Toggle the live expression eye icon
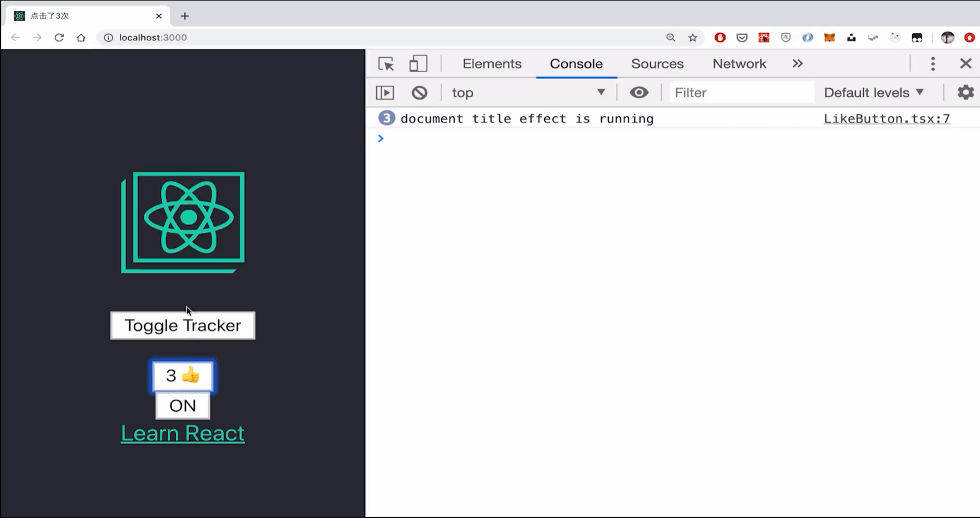 (639, 93)
